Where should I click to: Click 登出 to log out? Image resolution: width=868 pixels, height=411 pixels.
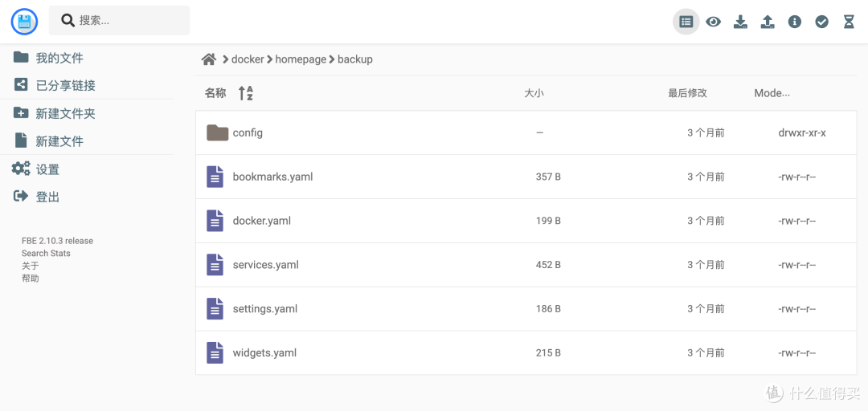tap(47, 197)
